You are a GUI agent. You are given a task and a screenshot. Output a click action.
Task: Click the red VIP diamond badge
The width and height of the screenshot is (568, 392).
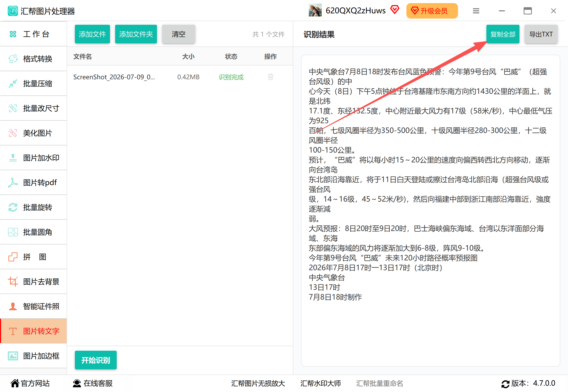(395, 10)
